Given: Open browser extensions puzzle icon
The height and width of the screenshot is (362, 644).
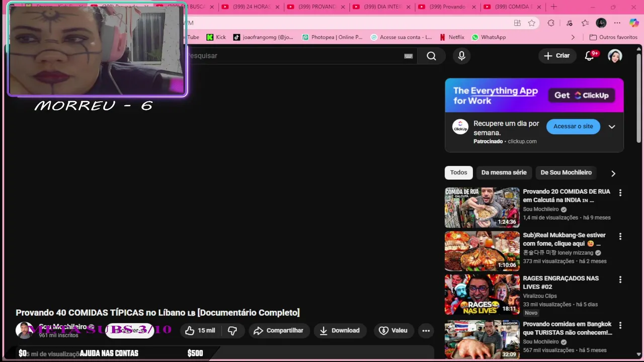Looking at the screenshot, I should 551,23.
